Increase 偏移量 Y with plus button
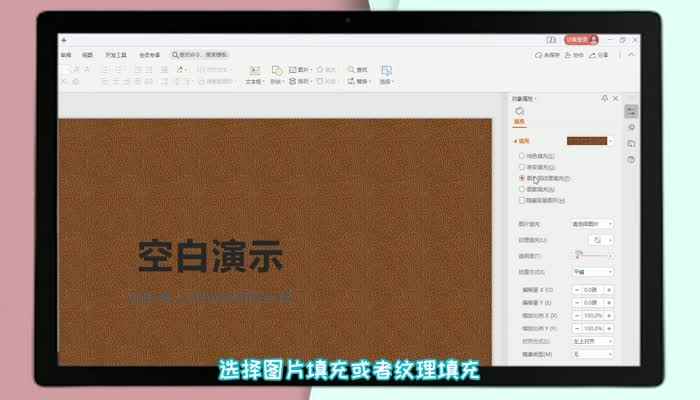 [609, 303]
